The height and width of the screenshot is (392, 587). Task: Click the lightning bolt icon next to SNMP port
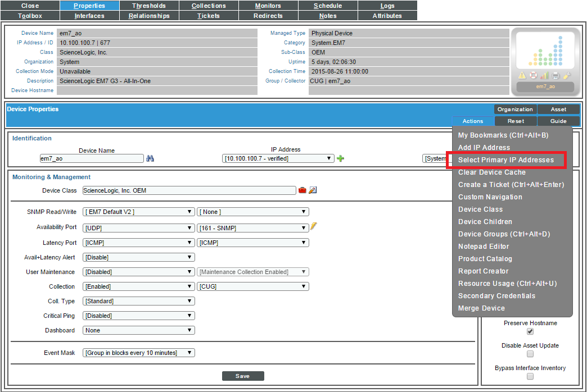click(314, 227)
